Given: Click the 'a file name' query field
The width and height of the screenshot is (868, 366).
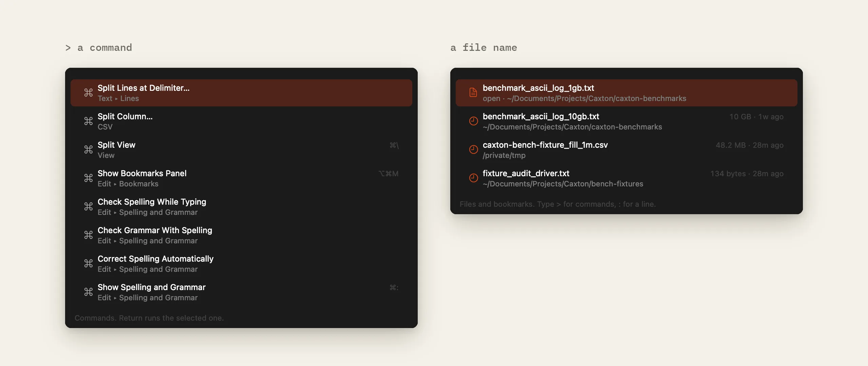Looking at the screenshot, I should click(484, 48).
